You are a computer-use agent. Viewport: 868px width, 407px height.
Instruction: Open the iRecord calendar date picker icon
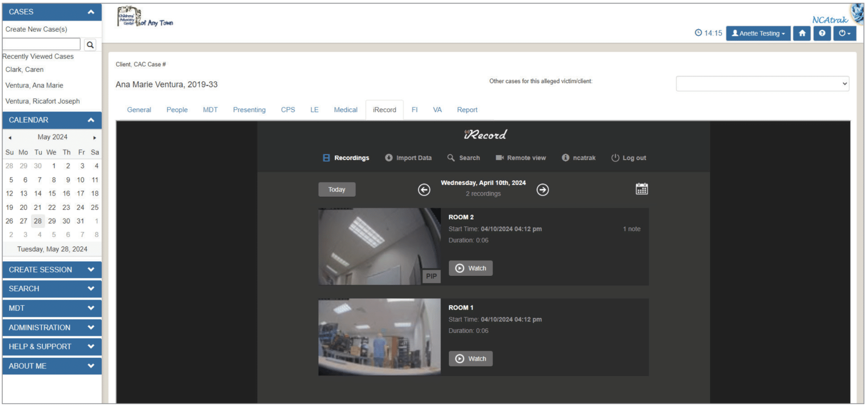[x=641, y=189]
